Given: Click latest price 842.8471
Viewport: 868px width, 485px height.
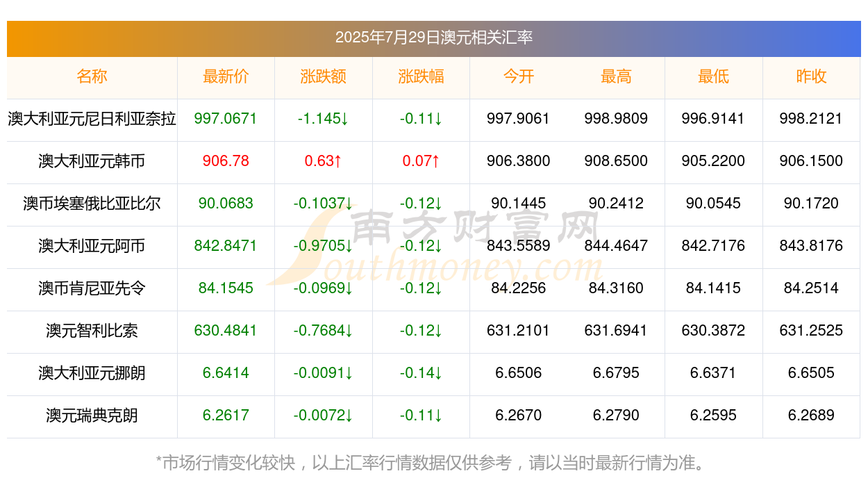Looking at the screenshot, I should coord(226,246).
